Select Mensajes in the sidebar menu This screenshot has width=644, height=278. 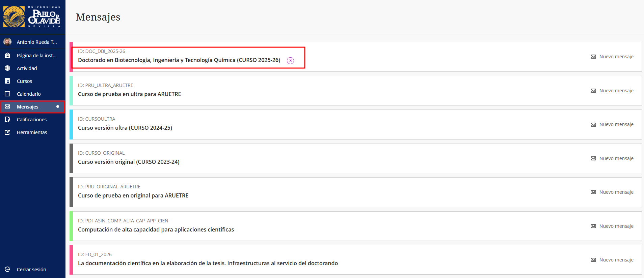click(28, 107)
